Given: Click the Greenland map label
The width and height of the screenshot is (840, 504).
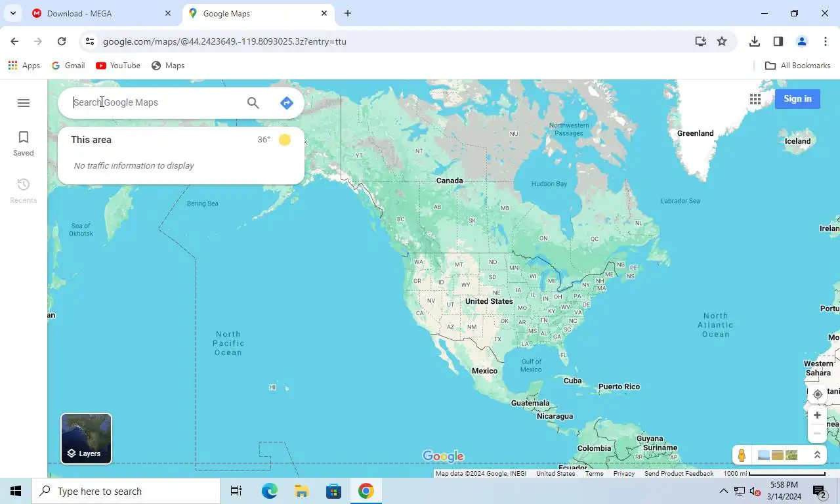Looking at the screenshot, I should tap(695, 133).
